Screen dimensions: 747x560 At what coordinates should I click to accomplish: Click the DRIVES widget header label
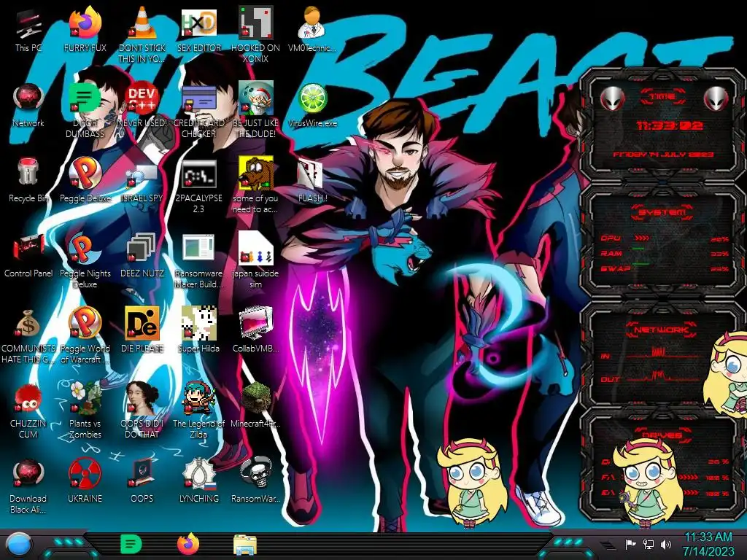click(x=662, y=435)
